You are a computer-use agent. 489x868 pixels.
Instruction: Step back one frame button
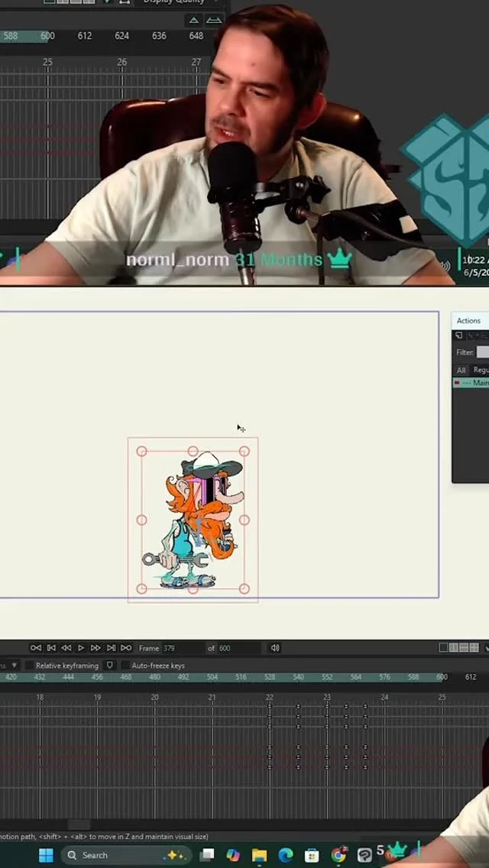66,648
